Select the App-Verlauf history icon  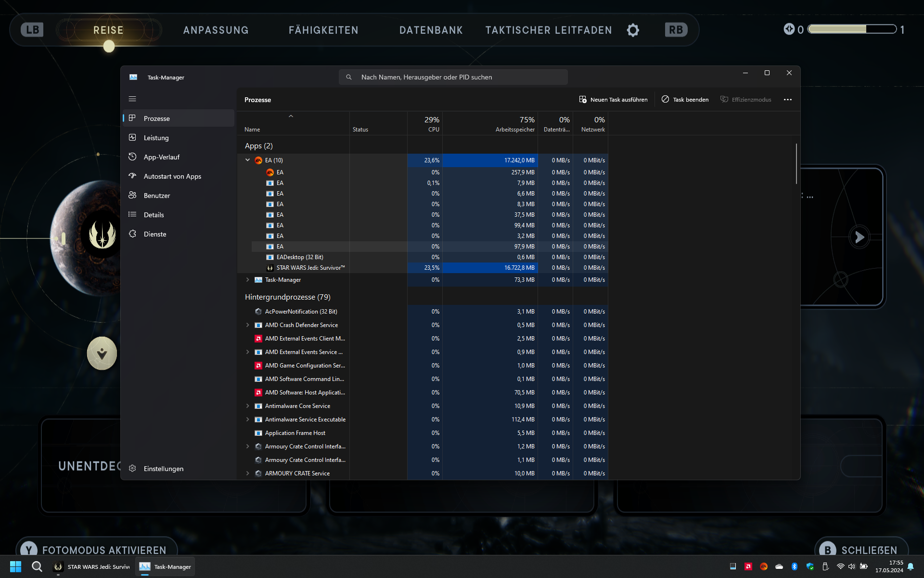pyautogui.click(x=133, y=157)
